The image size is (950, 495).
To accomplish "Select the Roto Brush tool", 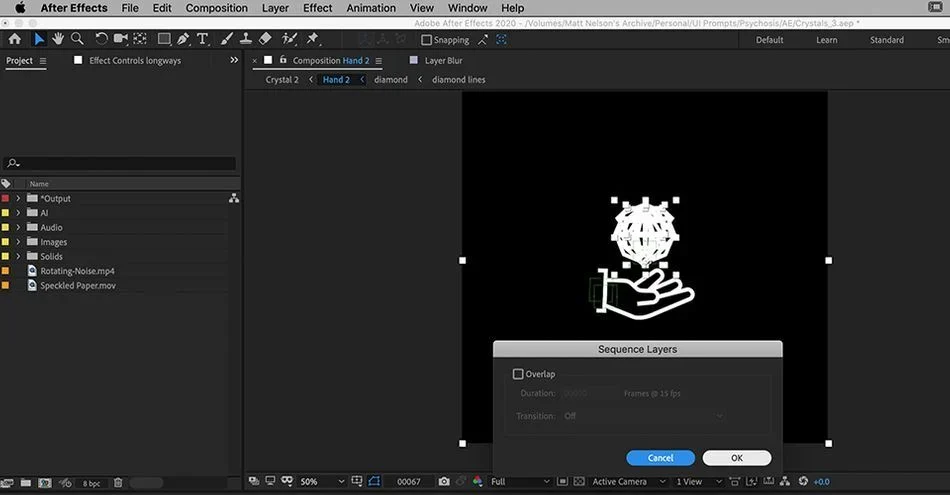I will (x=290, y=39).
